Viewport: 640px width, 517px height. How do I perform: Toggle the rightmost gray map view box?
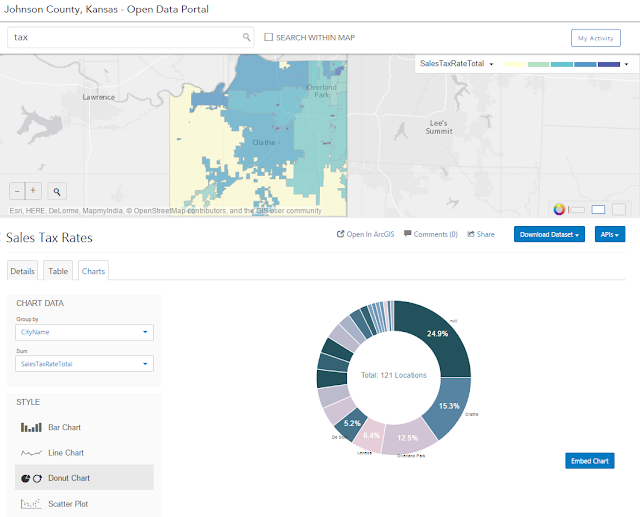[x=619, y=209]
